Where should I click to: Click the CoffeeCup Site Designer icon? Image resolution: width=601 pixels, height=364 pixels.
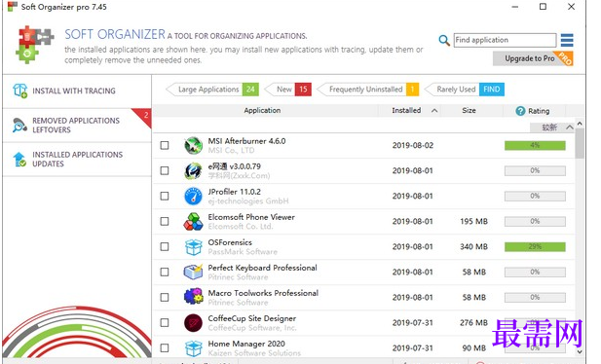tap(193, 322)
